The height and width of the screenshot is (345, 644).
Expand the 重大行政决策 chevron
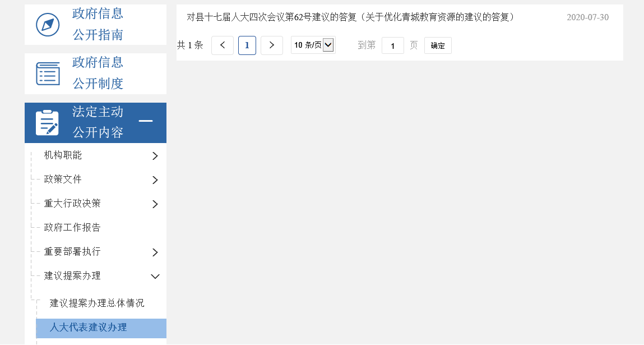[x=155, y=204]
